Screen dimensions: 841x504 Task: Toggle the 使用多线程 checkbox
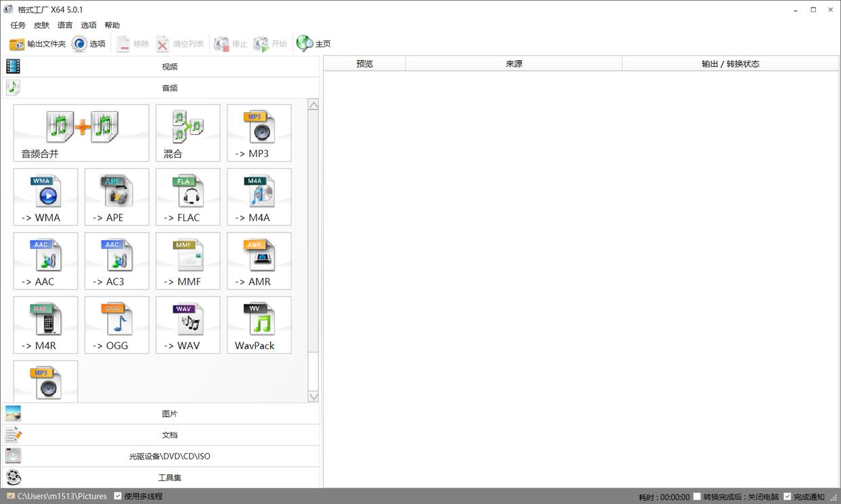point(118,496)
